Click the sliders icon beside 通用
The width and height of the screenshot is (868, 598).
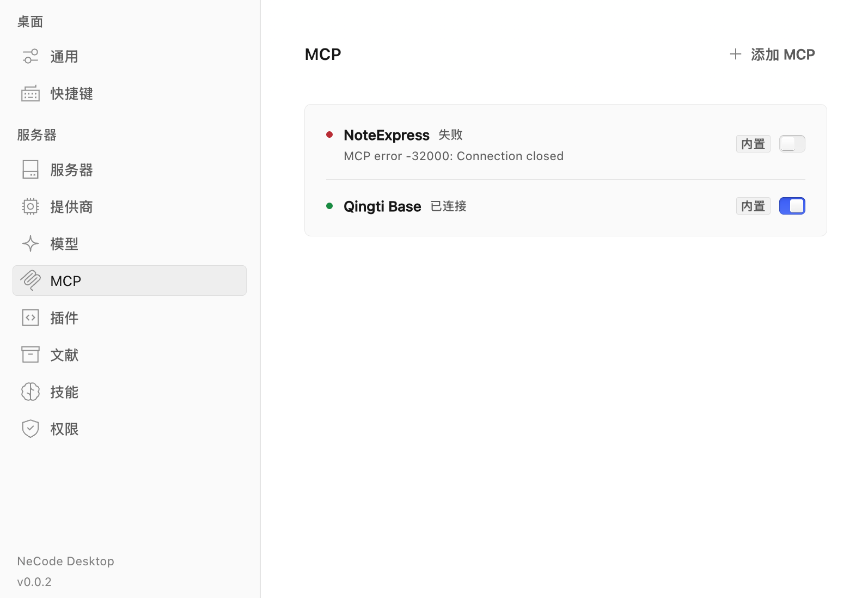(x=30, y=56)
